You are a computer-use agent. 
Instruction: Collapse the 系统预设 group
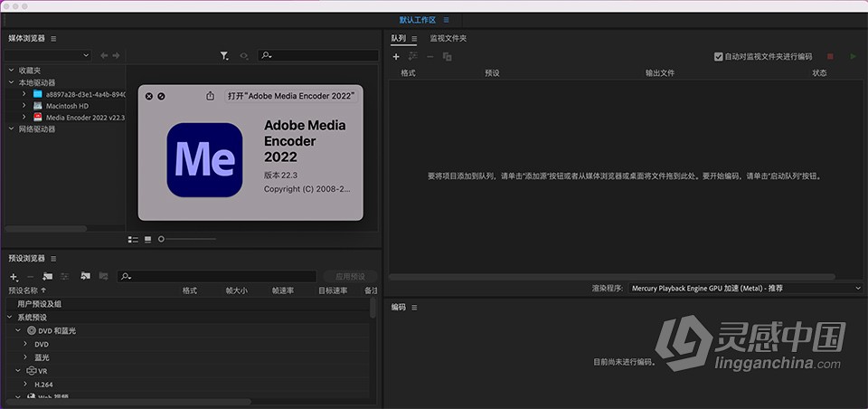point(10,318)
